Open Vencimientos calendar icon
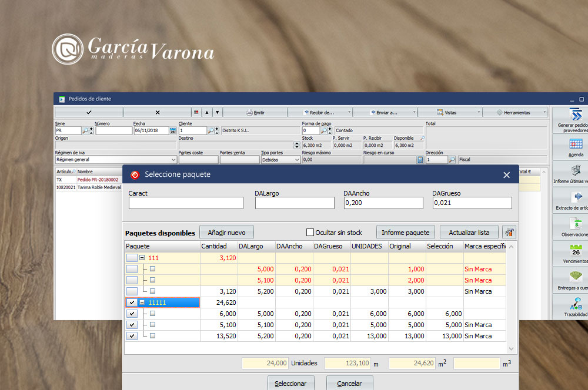Screen dimensions: 588x390 point(576,251)
